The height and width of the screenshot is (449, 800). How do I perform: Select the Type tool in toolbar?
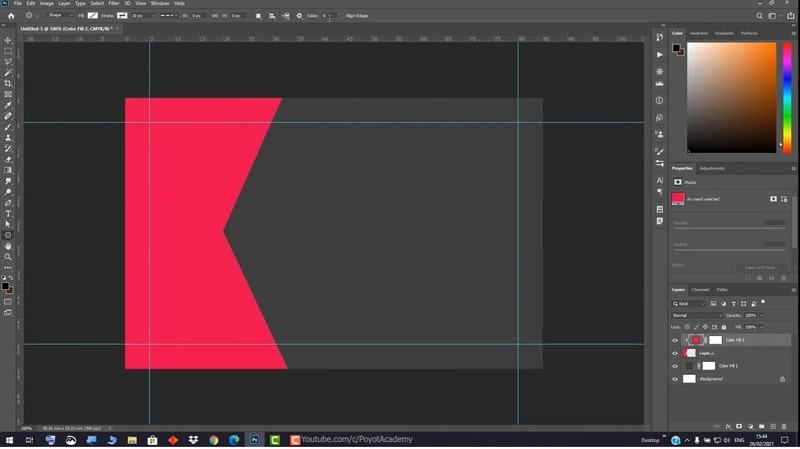[x=8, y=213]
